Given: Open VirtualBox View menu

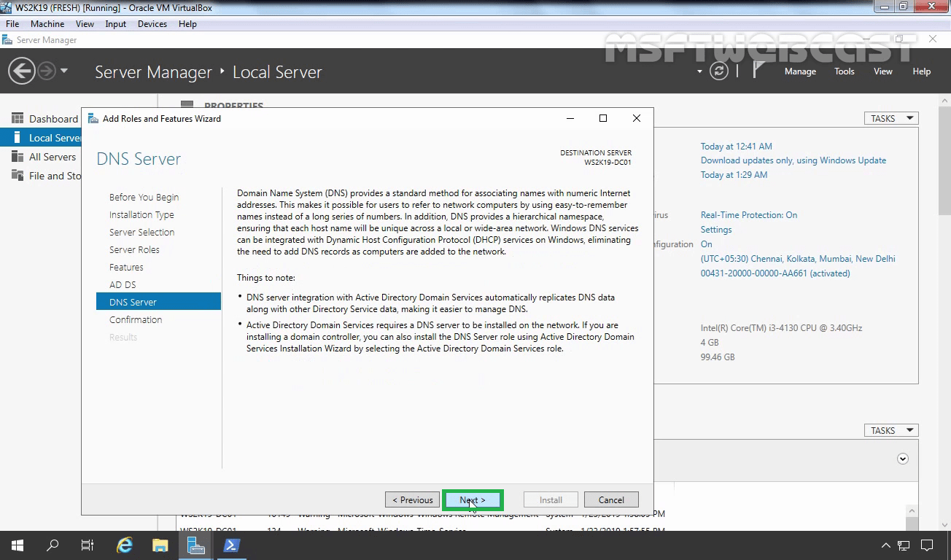Looking at the screenshot, I should click(85, 24).
